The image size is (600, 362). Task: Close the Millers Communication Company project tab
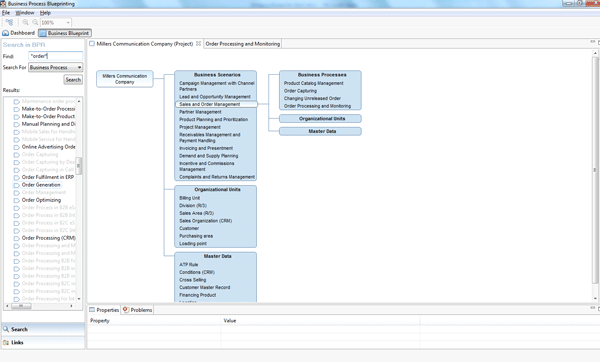coord(198,44)
